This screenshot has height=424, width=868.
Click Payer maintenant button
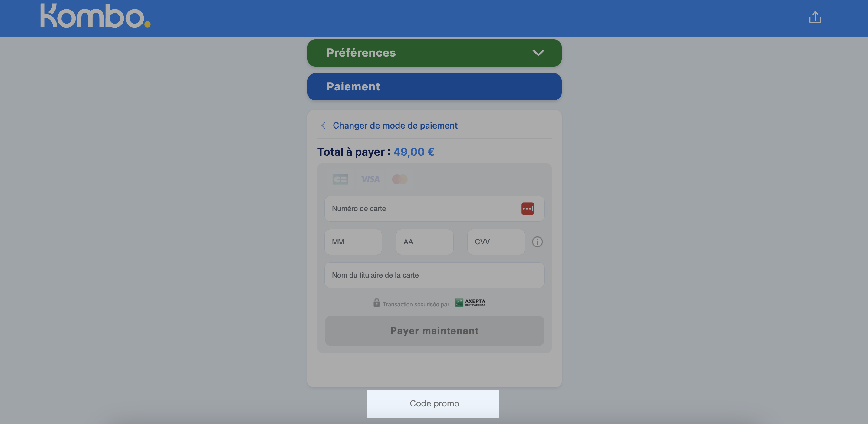(434, 331)
